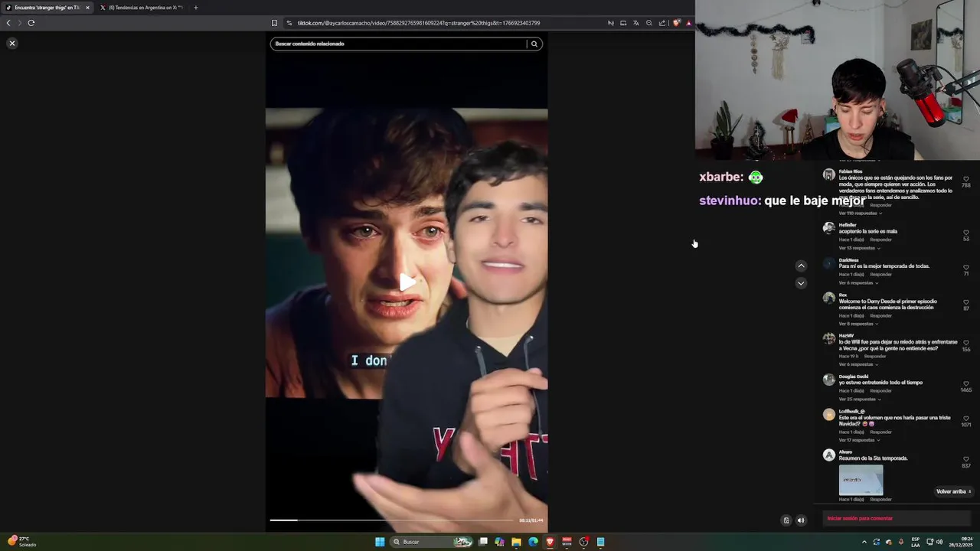This screenshot has width=980, height=551.
Task: Like DarkNess's comment
Action: pyautogui.click(x=966, y=267)
